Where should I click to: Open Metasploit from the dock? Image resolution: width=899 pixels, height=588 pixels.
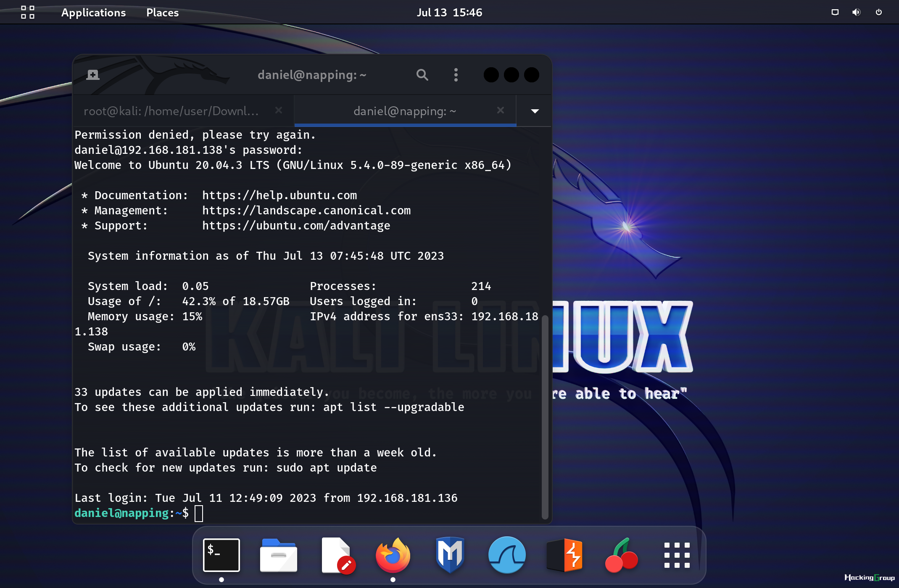(x=450, y=555)
